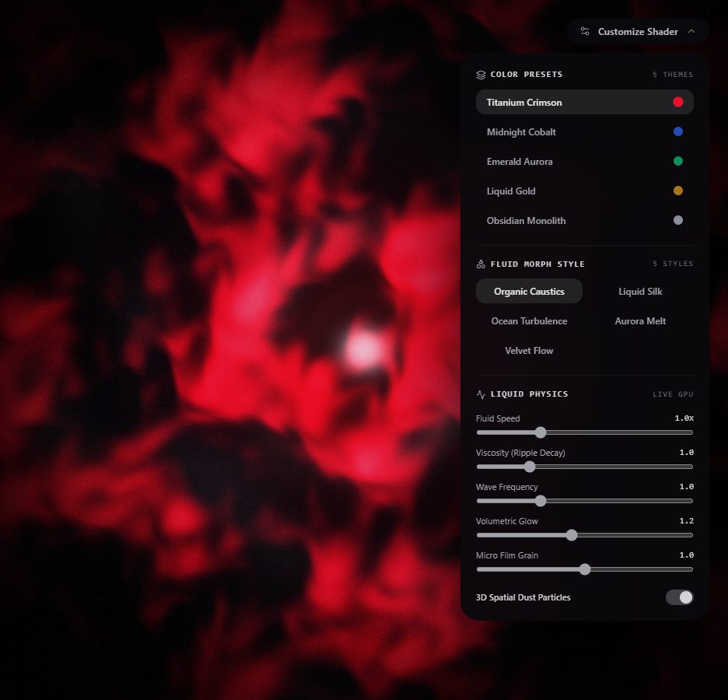This screenshot has width=728, height=700.
Task: Click the "5 THEMES" count label
Action: [x=673, y=75]
